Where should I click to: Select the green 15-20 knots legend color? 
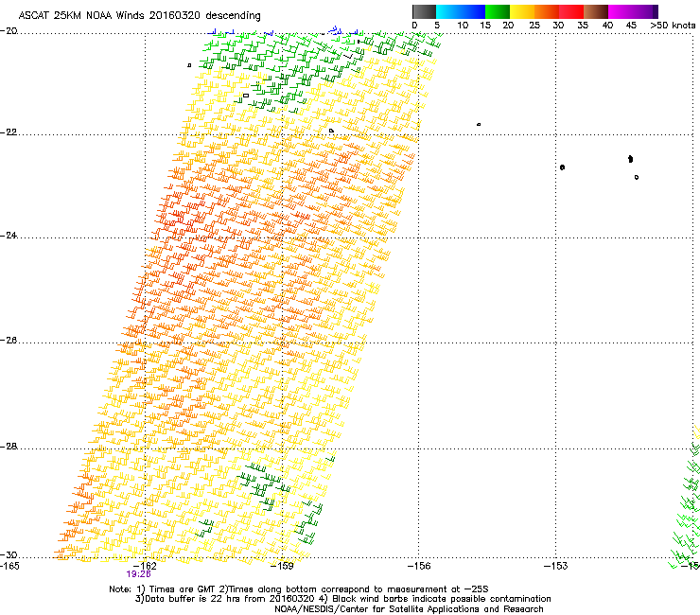click(x=498, y=11)
